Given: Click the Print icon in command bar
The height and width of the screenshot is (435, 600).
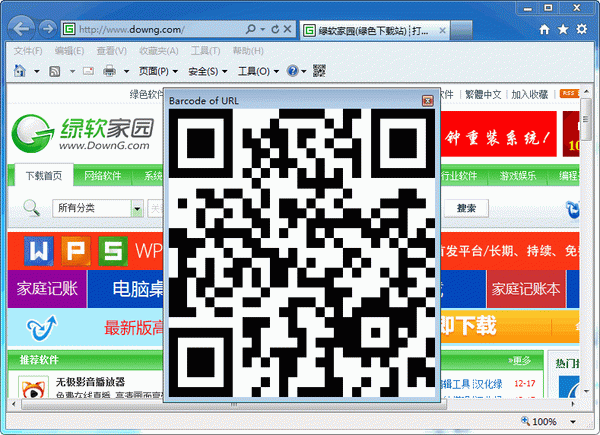Looking at the screenshot, I should point(109,71).
